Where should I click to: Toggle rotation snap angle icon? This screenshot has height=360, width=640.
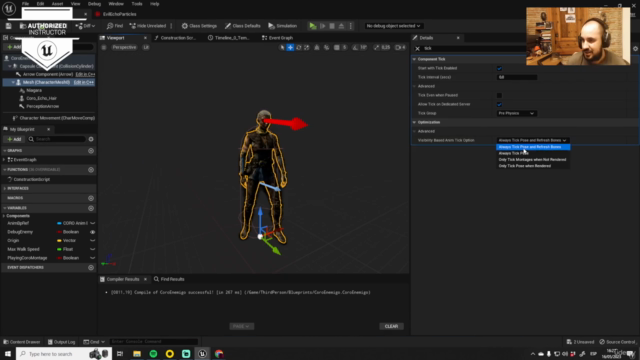355,47
